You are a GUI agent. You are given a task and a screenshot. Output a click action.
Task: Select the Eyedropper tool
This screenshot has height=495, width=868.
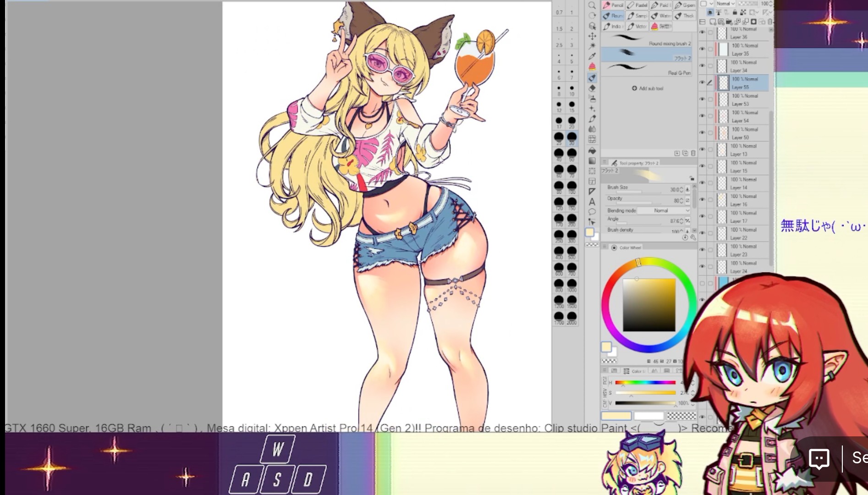[x=592, y=56]
